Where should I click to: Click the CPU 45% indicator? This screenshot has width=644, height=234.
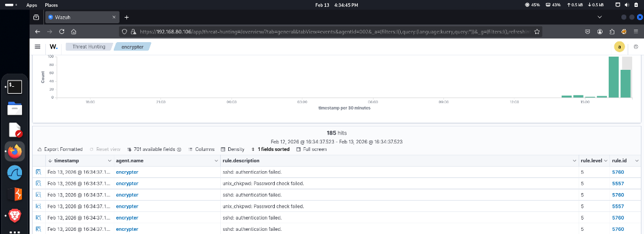pyautogui.click(x=532, y=5)
